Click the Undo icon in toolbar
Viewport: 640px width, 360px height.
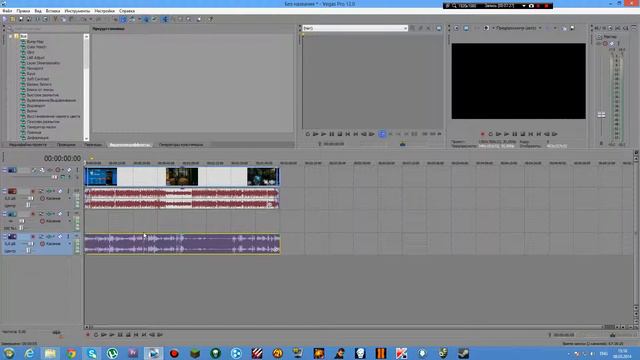point(83,19)
